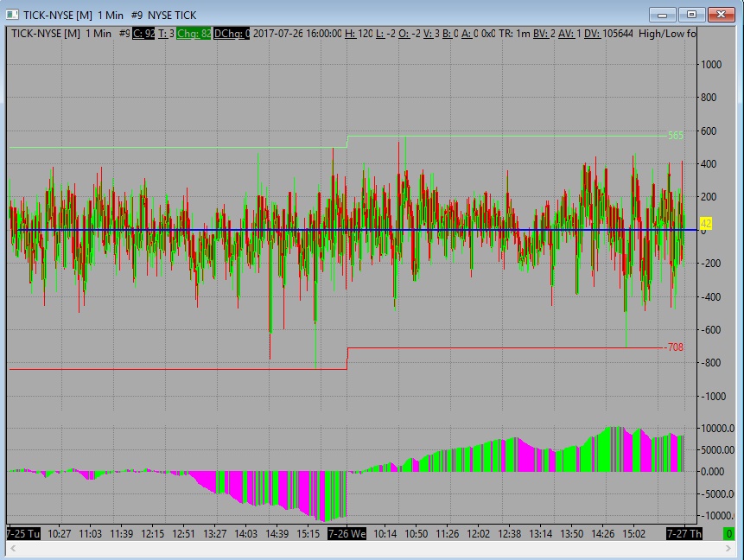Screen dimensions: 744x560
Task: Maximize the TICK-NYSE chart window
Action: click(691, 15)
